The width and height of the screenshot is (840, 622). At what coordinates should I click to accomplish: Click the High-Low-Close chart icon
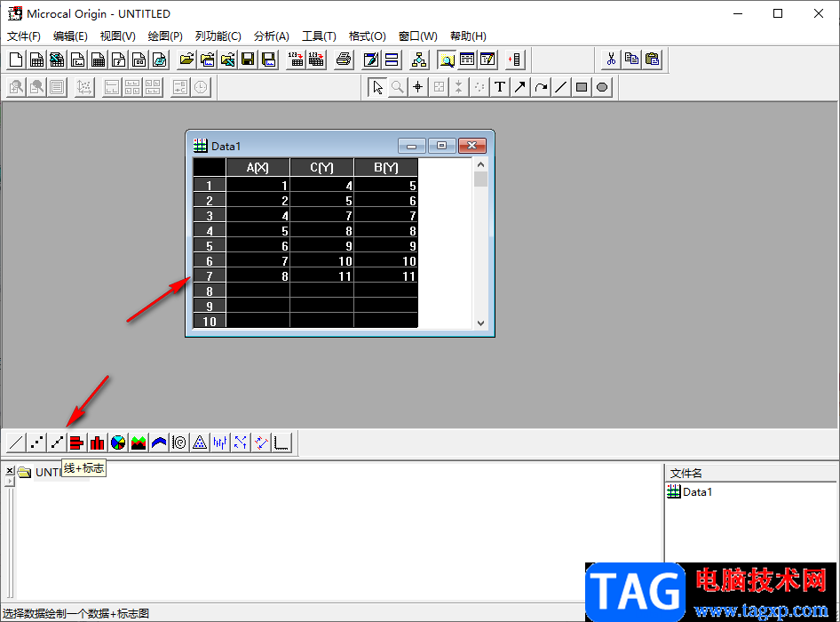coord(220,443)
